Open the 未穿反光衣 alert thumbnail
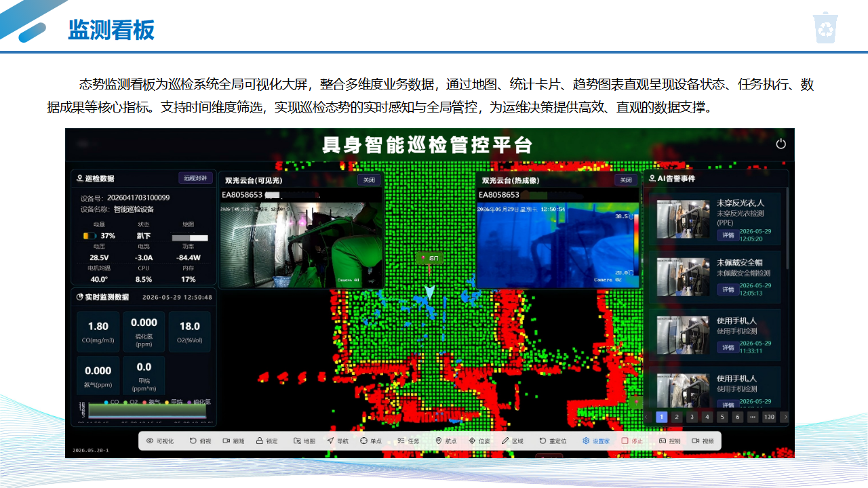This screenshot has height=488, width=868. 683,218
